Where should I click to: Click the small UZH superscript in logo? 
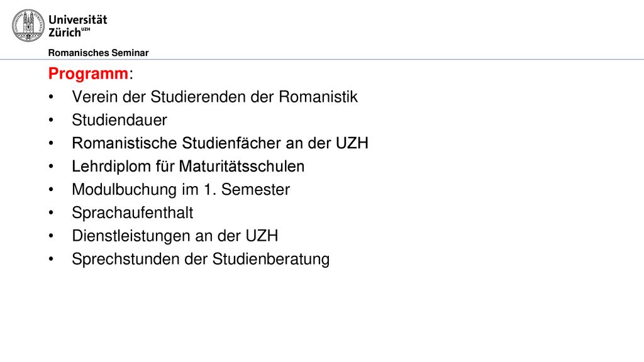point(86,29)
